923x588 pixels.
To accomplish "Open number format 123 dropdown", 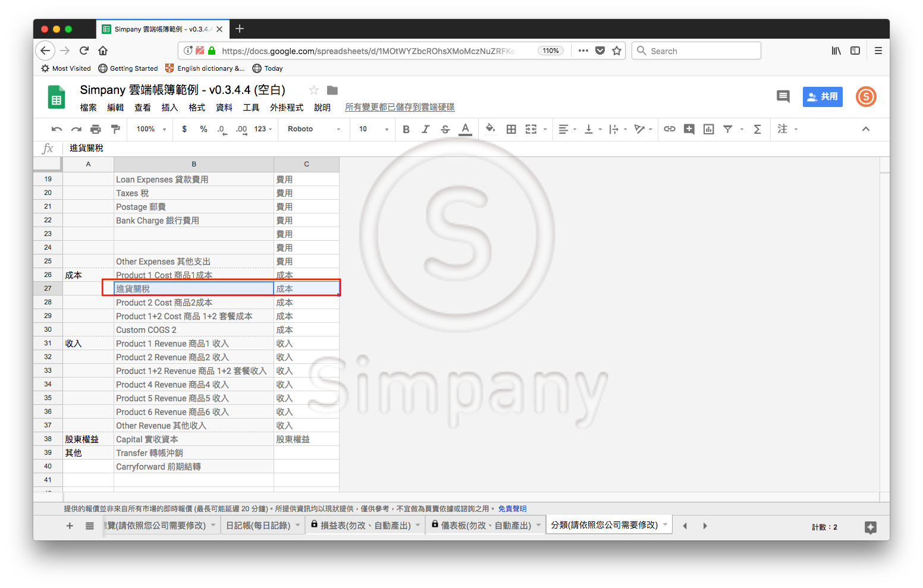I will click(263, 129).
